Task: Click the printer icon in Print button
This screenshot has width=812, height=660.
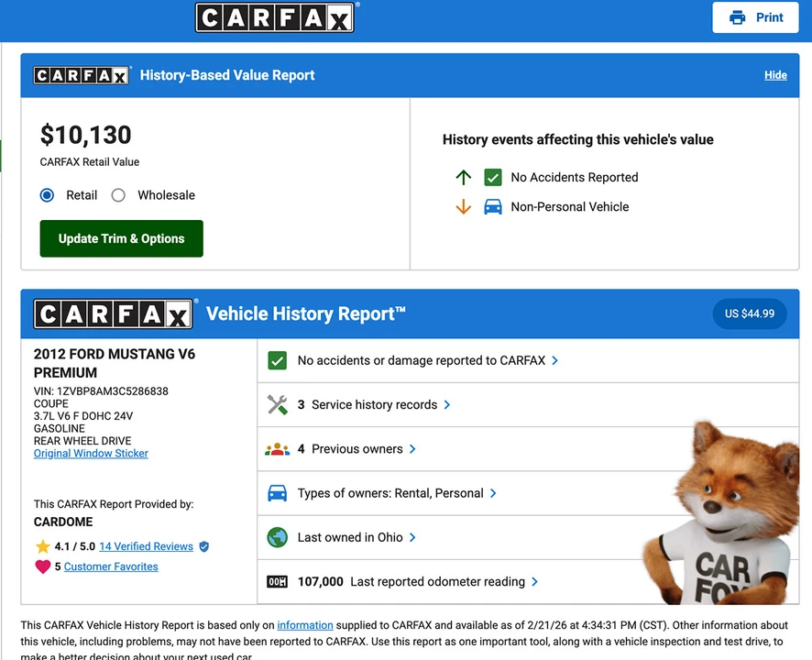Action: [x=738, y=17]
